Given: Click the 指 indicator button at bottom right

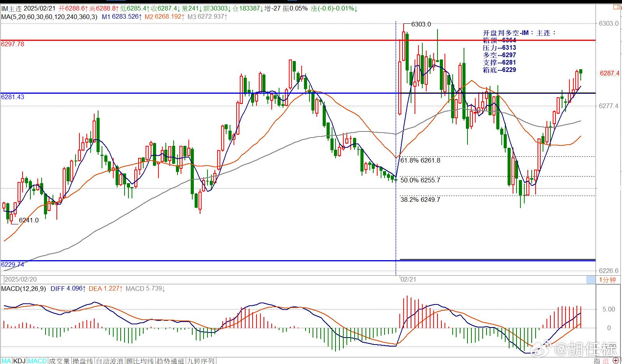Looking at the screenshot, I should click(x=597, y=361).
